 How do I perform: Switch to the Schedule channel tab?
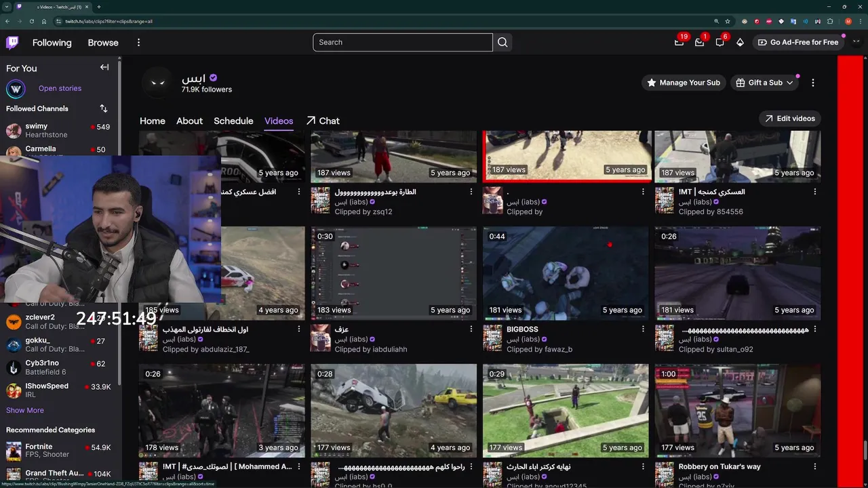click(233, 121)
